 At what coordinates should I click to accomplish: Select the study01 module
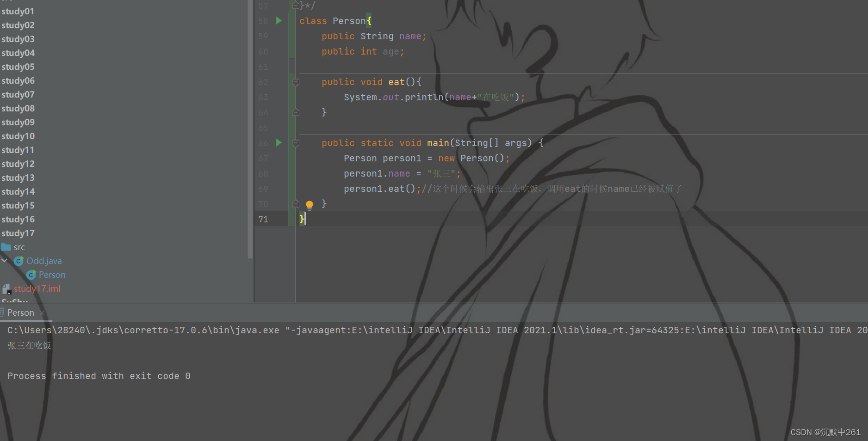(x=18, y=11)
